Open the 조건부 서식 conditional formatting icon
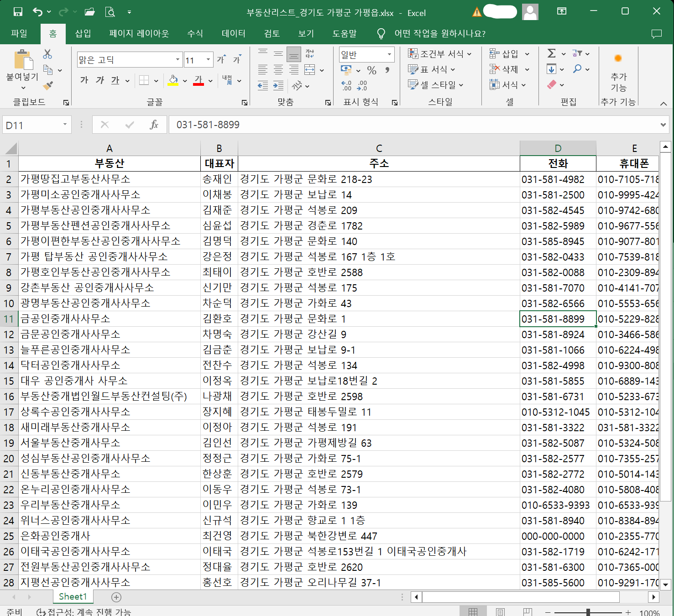This screenshot has height=616, width=674. (x=413, y=53)
